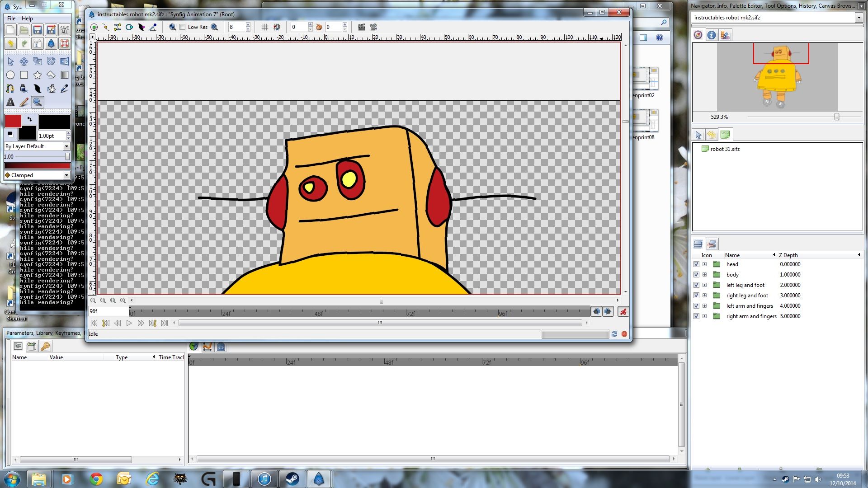Select the Rectangle tool
Screen dimensions: 868x488
[24, 75]
